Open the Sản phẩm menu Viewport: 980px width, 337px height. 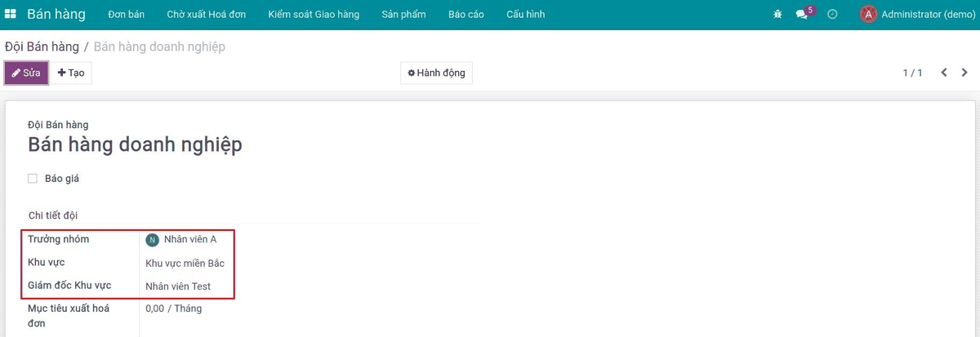tap(403, 14)
